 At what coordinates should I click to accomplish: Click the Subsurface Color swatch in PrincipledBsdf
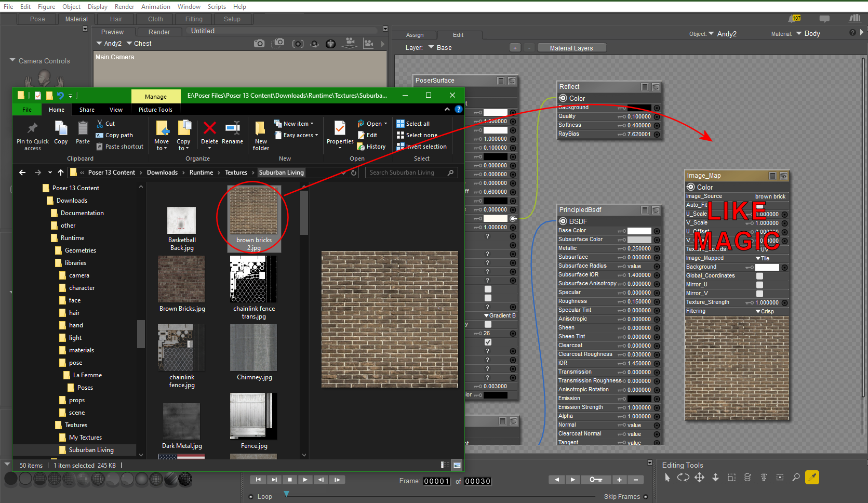click(639, 240)
